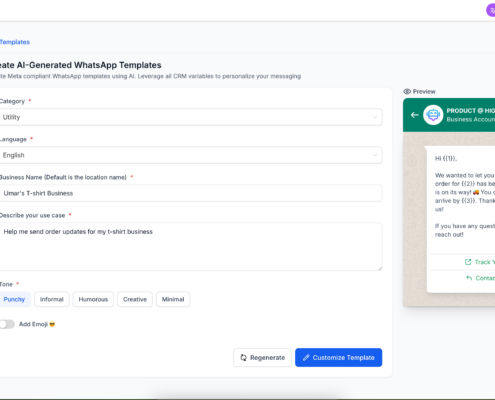Go to the Templates breadcrumb link
Screen dimensions: 495x400
[15, 42]
